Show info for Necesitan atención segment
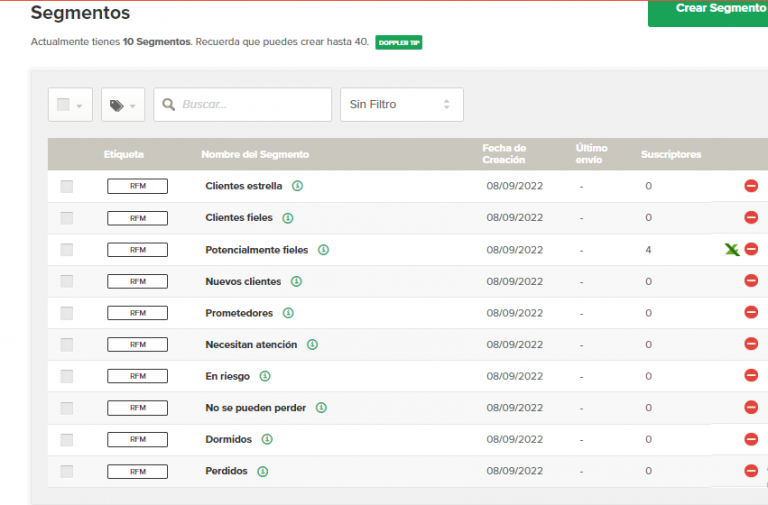 tap(312, 345)
